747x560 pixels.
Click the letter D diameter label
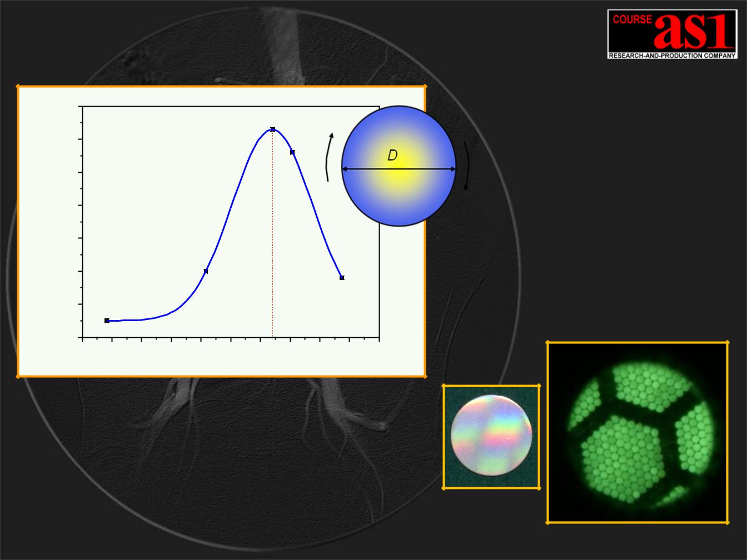392,156
